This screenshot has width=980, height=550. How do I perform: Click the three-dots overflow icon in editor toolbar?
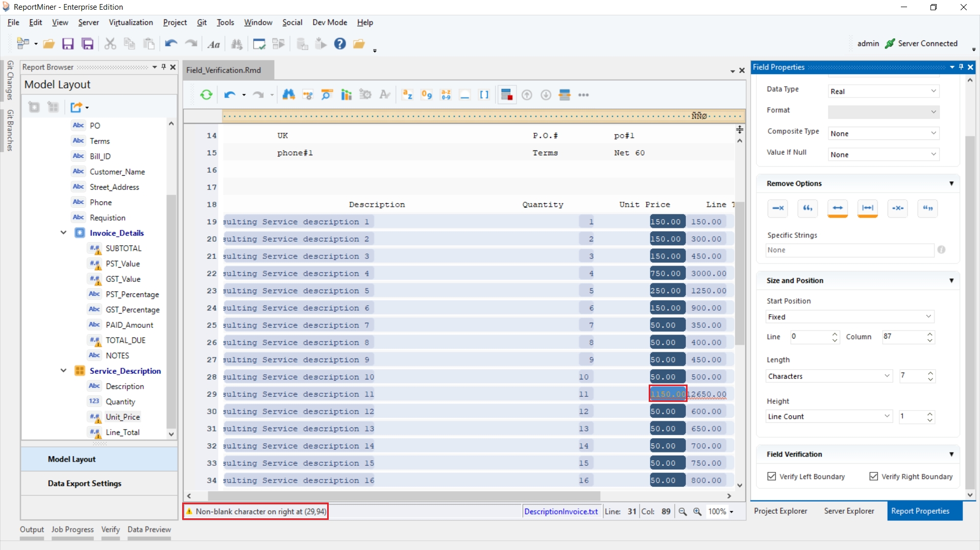[583, 95]
